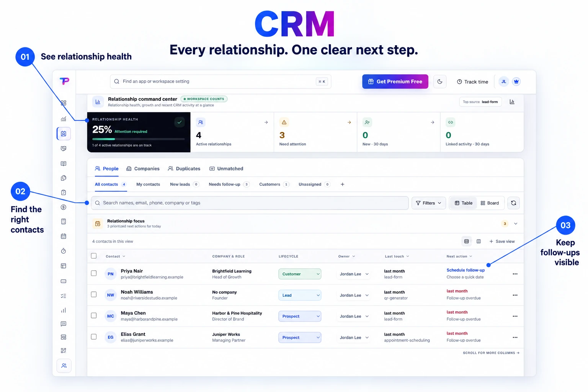This screenshot has height=392, width=588.
Task: Select all contacts with the header checkbox
Action: pos(94,256)
